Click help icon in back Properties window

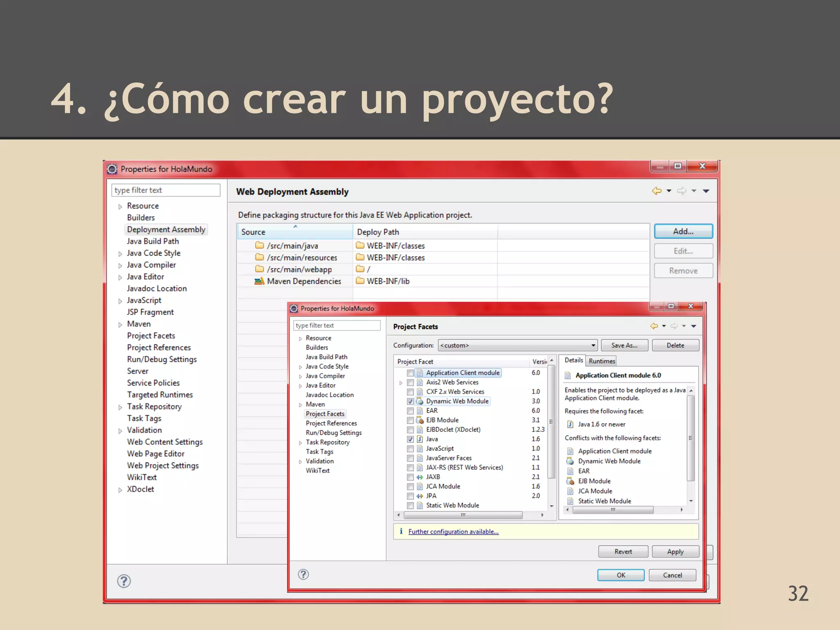[124, 581]
